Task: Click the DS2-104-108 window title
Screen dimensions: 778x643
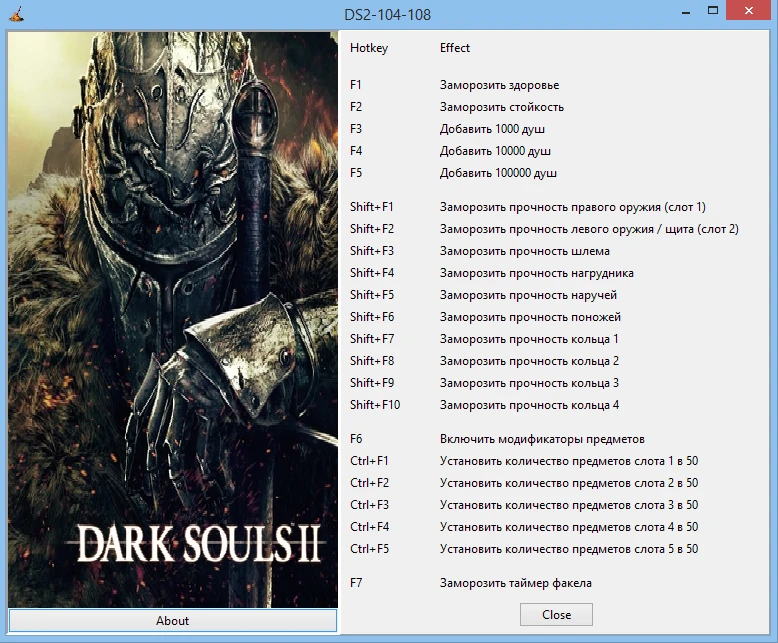Action: point(388,14)
